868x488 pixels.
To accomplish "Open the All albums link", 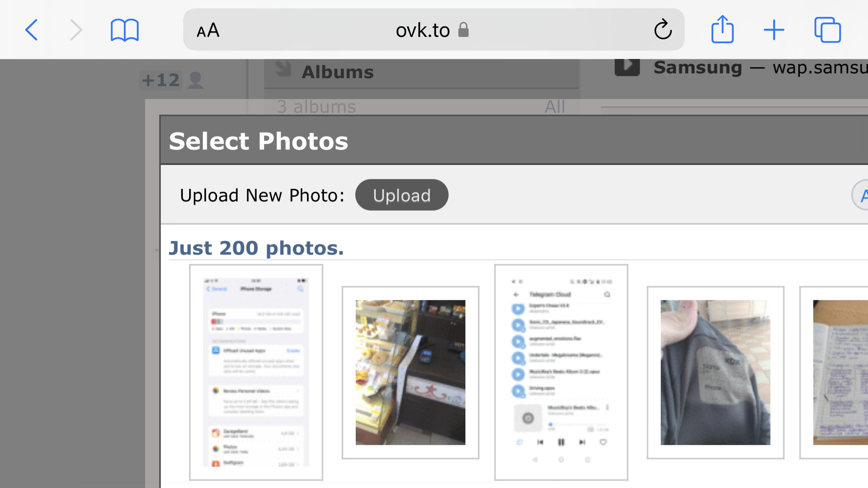I will (554, 106).
